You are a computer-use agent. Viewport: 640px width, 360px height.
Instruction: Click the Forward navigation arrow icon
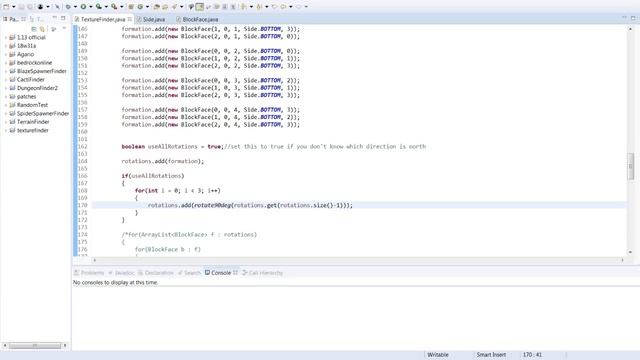(x=299, y=7)
